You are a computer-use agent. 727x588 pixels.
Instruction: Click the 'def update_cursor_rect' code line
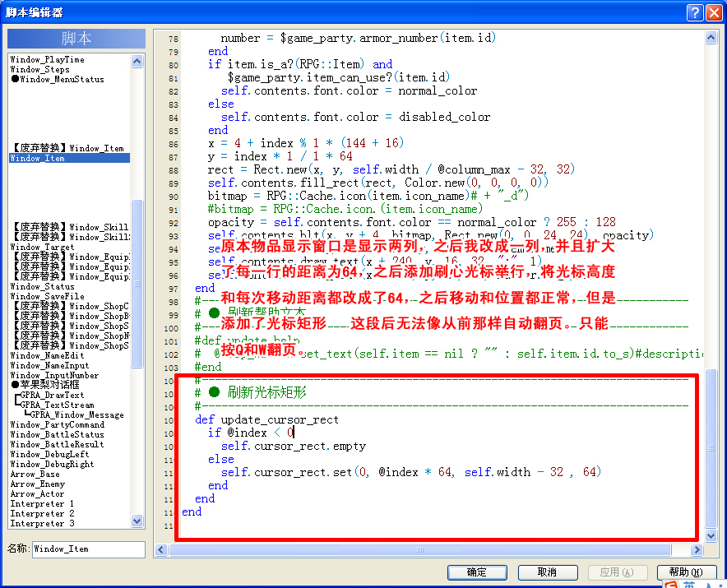tap(267, 419)
